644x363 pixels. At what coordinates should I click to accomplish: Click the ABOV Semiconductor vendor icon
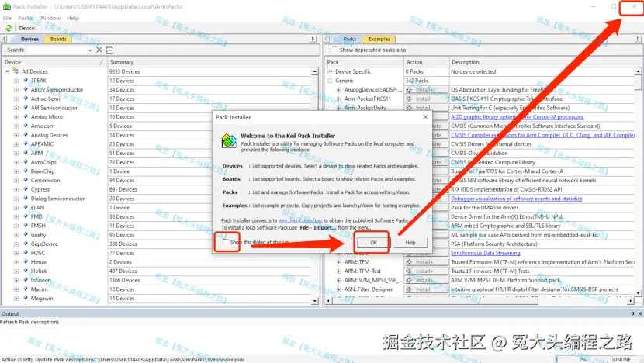[x=26, y=89]
